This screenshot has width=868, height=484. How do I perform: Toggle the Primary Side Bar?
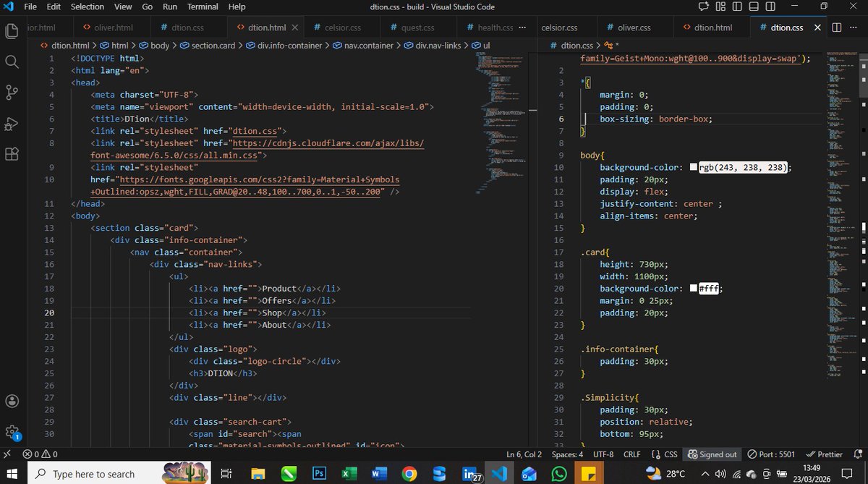coord(736,7)
